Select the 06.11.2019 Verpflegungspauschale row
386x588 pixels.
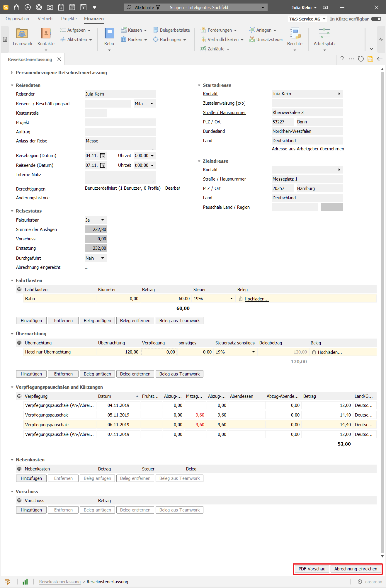[x=200, y=425]
